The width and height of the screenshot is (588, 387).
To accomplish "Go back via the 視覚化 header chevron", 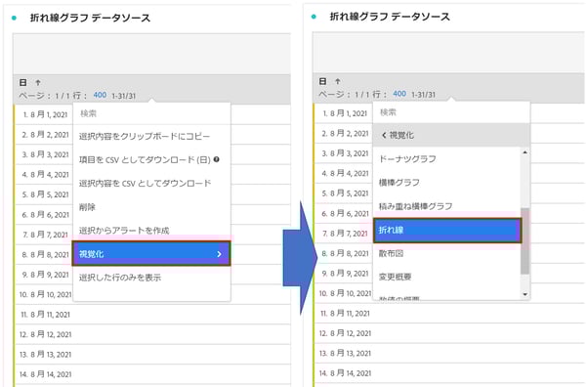I will coord(384,135).
